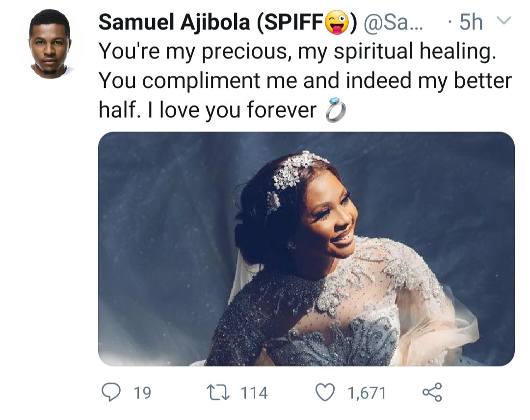This screenshot has height=420, width=530.
Task: Expand the tweet options chevron
Action: click(x=504, y=21)
